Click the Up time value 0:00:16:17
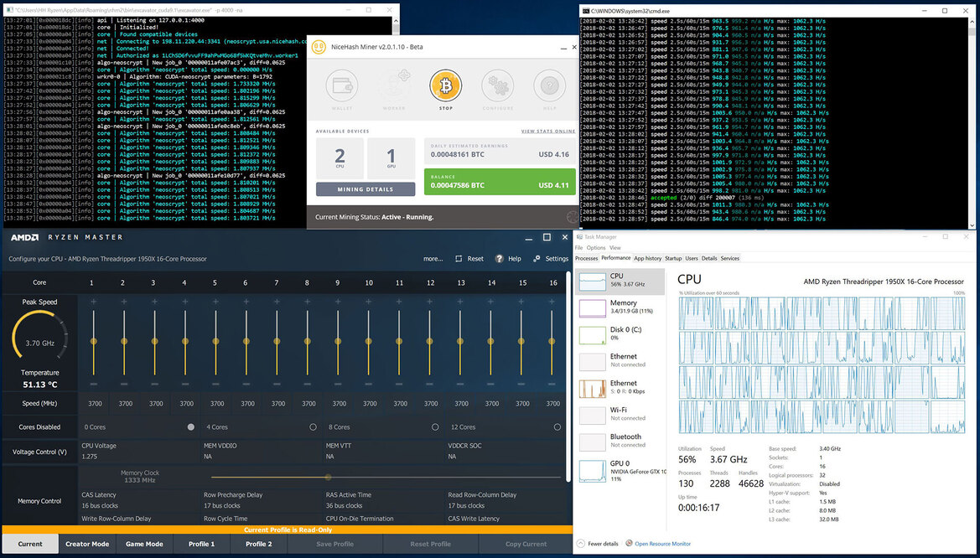This screenshot has width=980, height=558. [x=699, y=508]
